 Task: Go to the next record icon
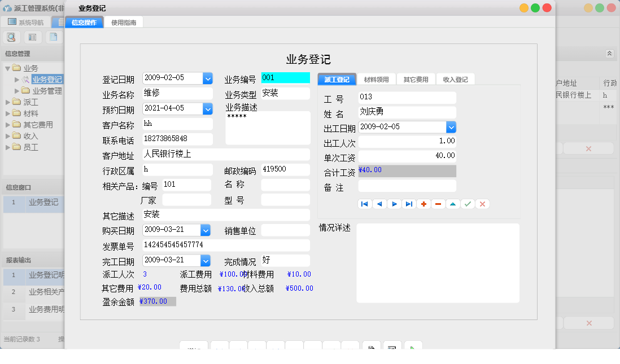tap(394, 204)
